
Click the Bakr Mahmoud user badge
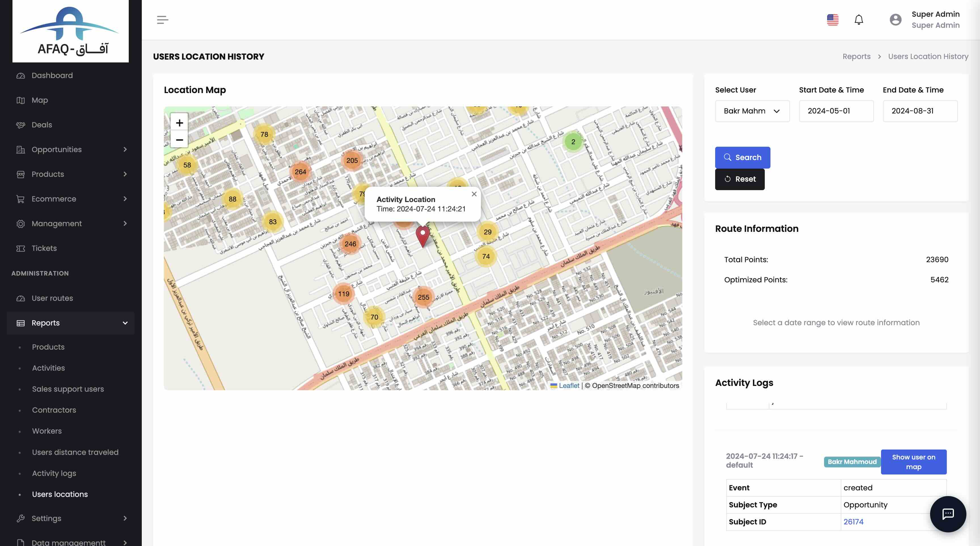pos(852,462)
